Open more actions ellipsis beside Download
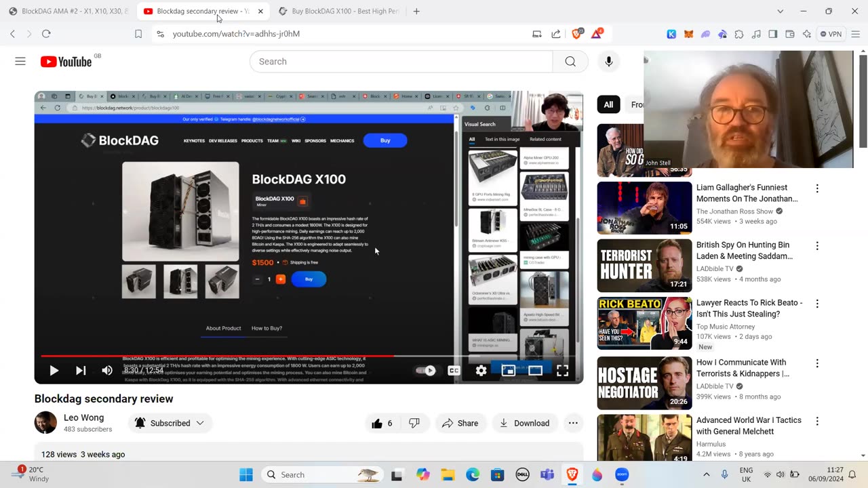This screenshot has height=488, width=868. coord(573,423)
